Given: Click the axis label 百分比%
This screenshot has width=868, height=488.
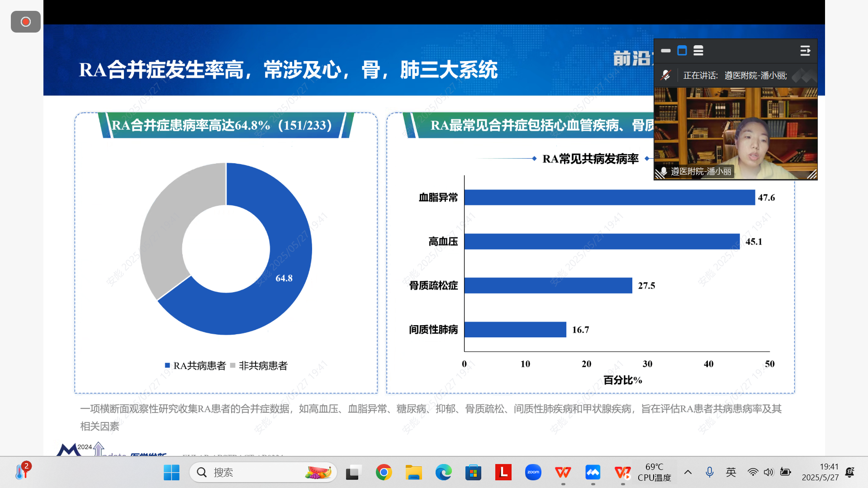Looking at the screenshot, I should pyautogui.click(x=623, y=380).
